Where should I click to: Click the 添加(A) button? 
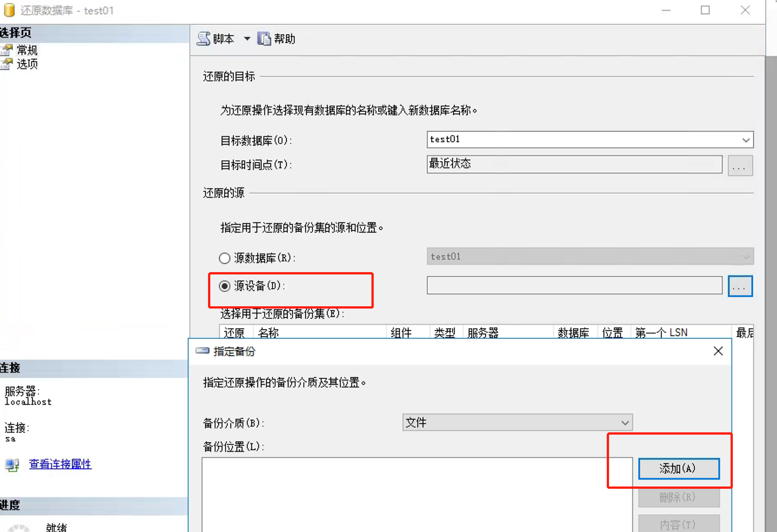pyautogui.click(x=679, y=469)
